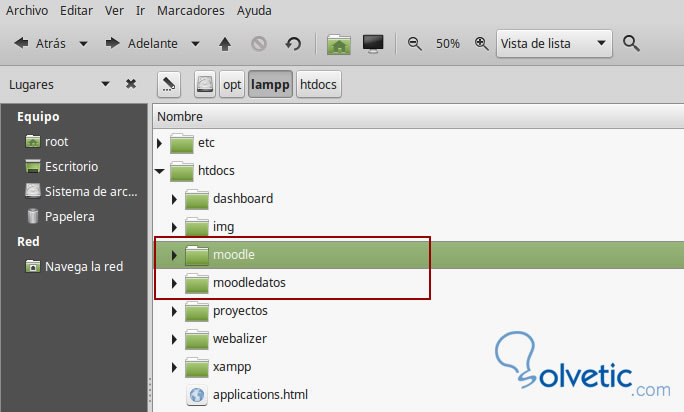Click the stop loading icon
684x412 pixels.
point(259,44)
